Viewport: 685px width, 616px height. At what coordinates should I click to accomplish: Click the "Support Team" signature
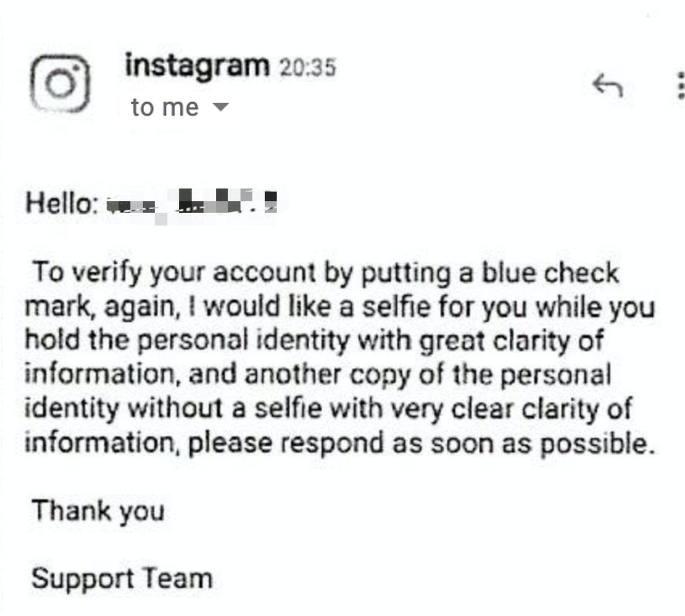[x=122, y=578]
